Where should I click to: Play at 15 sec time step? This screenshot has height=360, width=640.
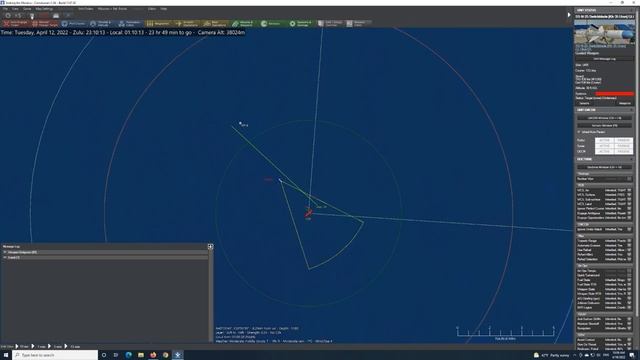(x=24, y=347)
